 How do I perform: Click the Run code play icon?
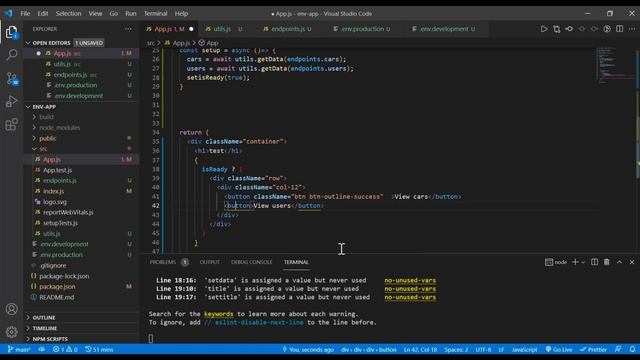tap(544, 29)
